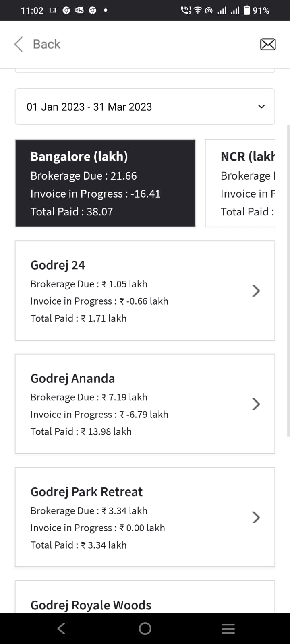Viewport: 290px width, 644px height.
Task: Click the dropdown arrow beside date range
Action: tap(261, 107)
